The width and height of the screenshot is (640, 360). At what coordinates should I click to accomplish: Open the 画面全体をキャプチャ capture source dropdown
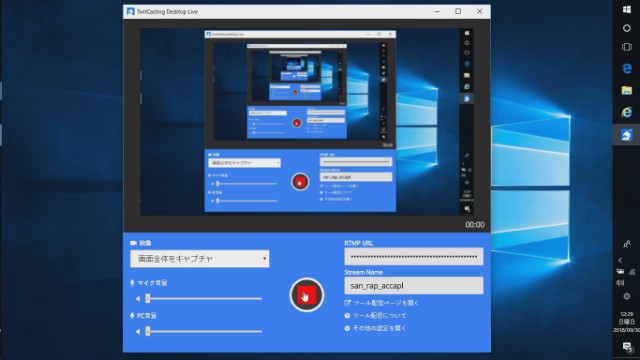[200, 259]
